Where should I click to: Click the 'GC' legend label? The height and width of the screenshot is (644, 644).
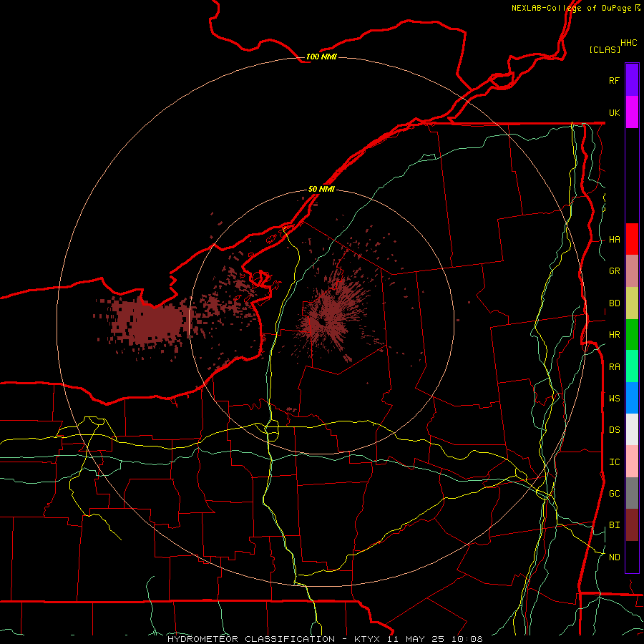(x=614, y=494)
